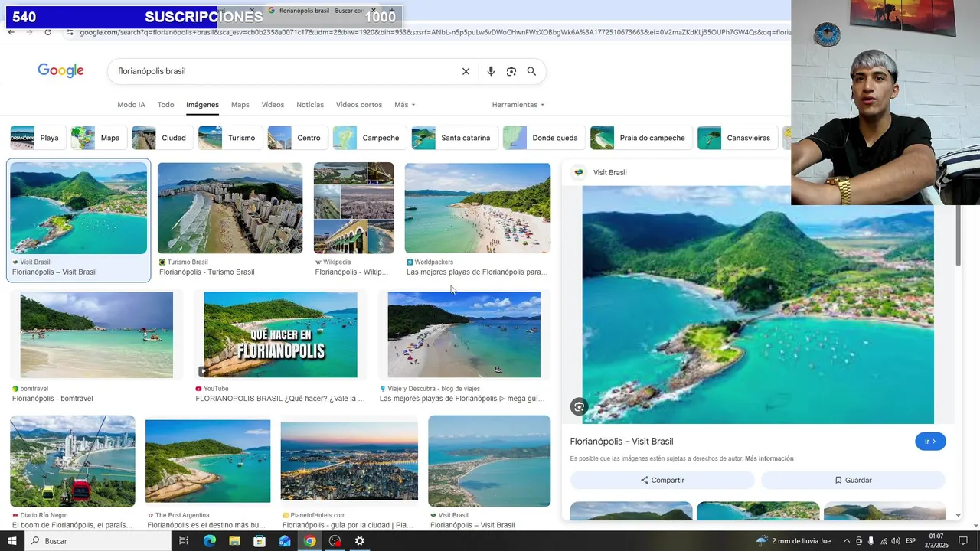The width and height of the screenshot is (980, 551).
Task: Select the Imágenes tab
Action: pyautogui.click(x=202, y=105)
